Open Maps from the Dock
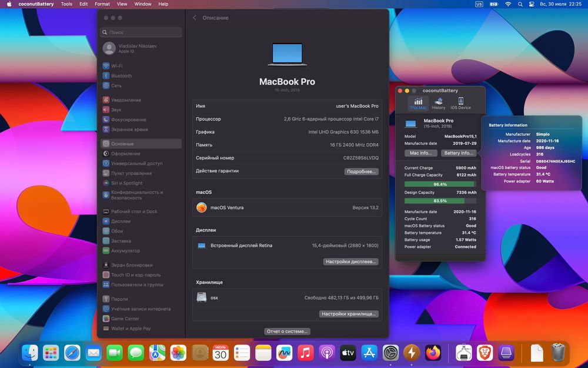This screenshot has height=368, width=588. [x=157, y=353]
